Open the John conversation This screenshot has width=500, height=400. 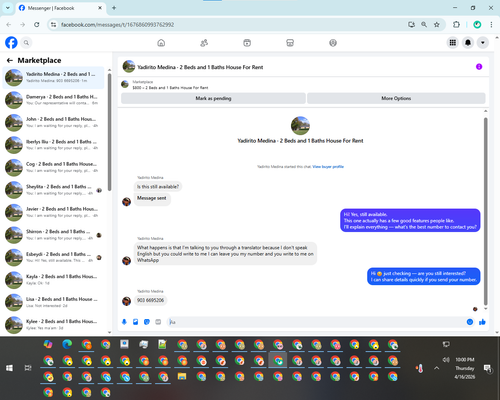click(x=53, y=122)
